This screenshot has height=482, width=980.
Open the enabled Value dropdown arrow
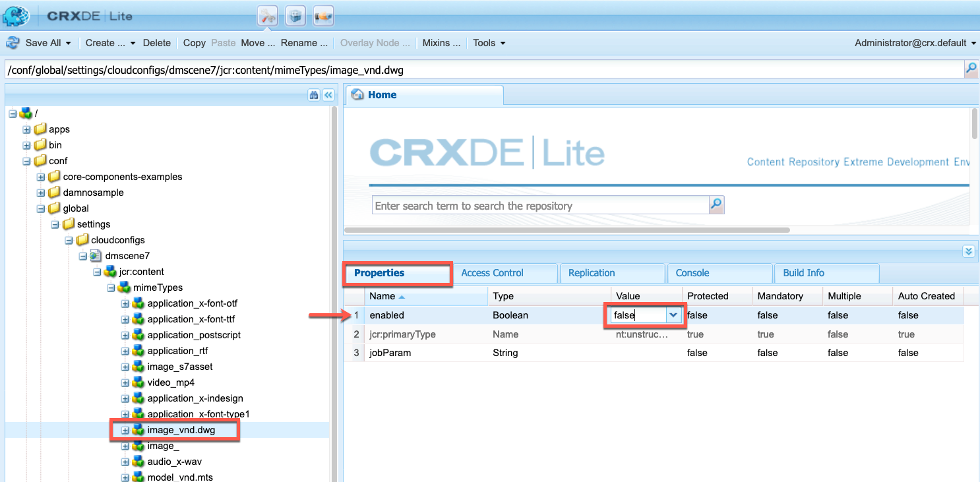673,315
